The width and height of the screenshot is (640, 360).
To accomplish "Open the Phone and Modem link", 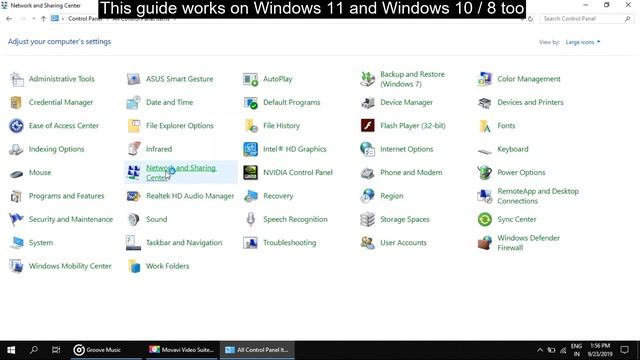I will (x=411, y=173).
